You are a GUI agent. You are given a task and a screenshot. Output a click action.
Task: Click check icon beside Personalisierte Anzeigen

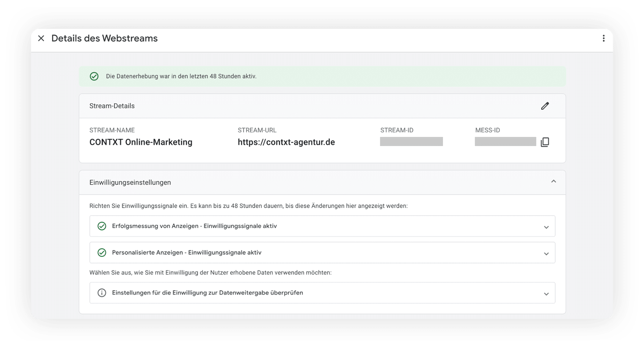tap(102, 253)
